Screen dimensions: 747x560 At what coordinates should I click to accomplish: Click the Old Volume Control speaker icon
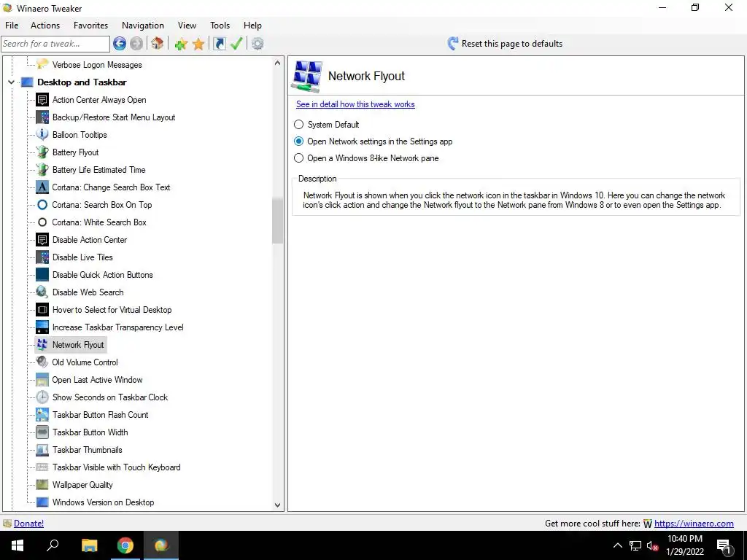click(42, 362)
